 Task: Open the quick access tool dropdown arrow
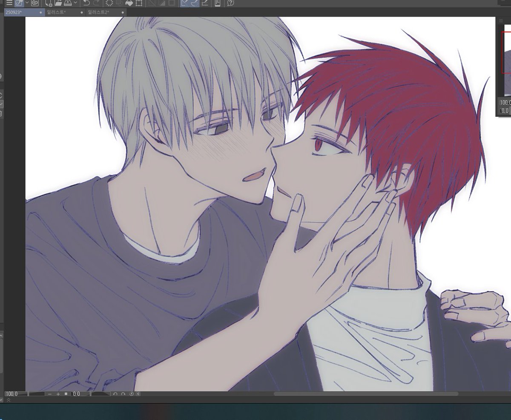coord(27,3)
